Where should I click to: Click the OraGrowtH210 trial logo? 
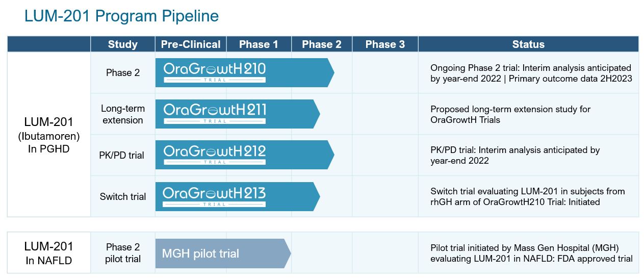215,72
